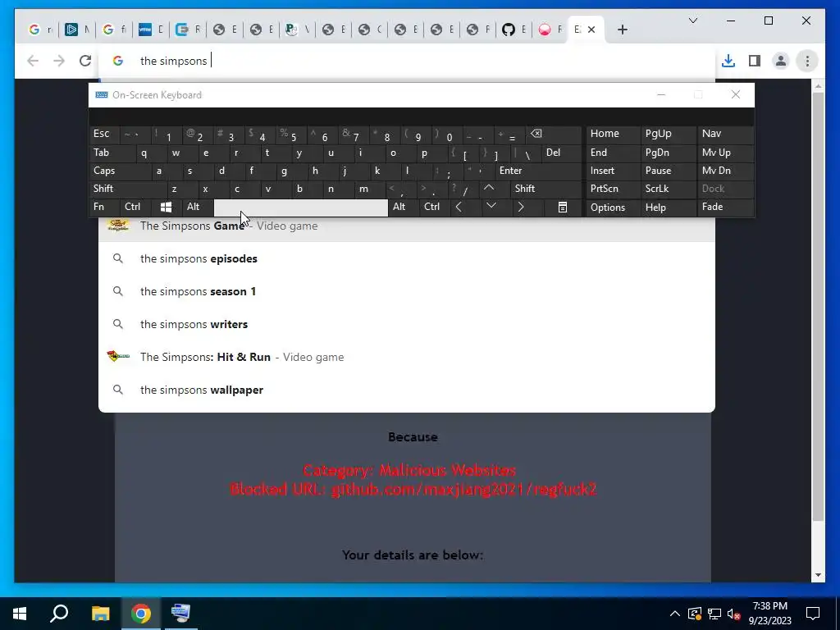Open the Chrome three-dot menu
This screenshot has width=840, height=630.
(x=807, y=61)
